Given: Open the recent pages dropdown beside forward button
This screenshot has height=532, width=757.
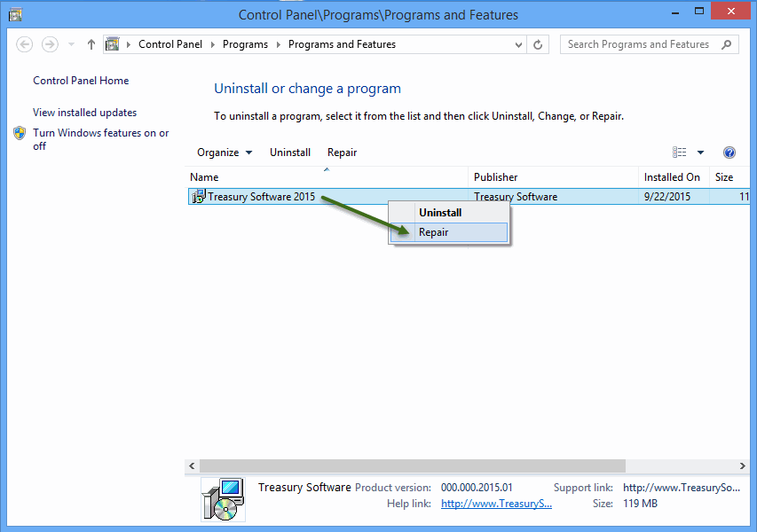Looking at the screenshot, I should click(70, 43).
